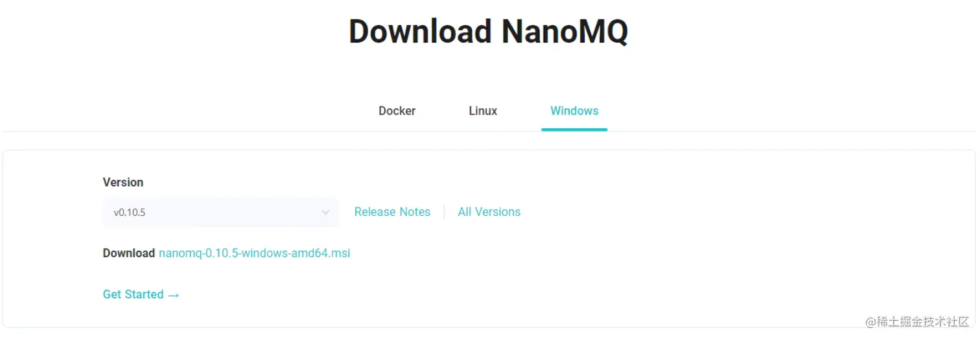Click the horizontal divider line below the tabs
Viewport: 980px width, 339px height.
coord(259,132)
